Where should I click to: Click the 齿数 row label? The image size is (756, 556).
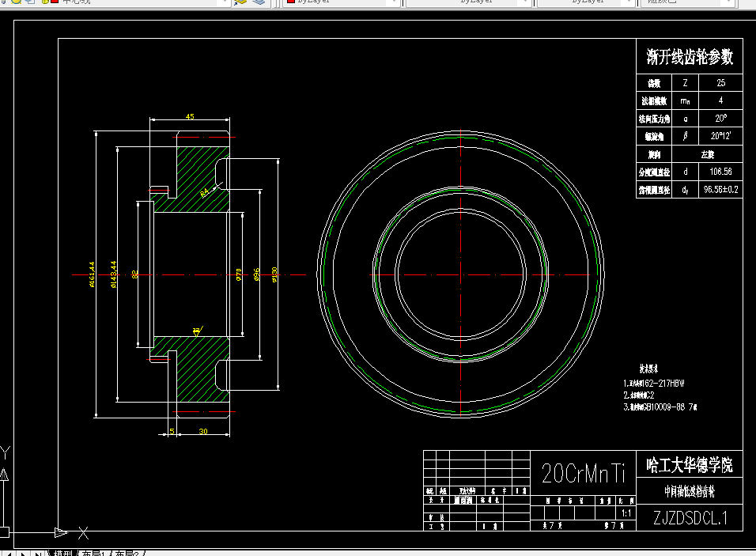pos(654,83)
